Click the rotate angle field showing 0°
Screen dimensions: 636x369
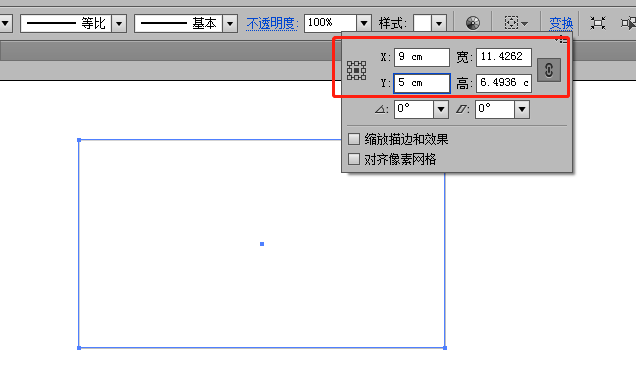pyautogui.click(x=414, y=109)
